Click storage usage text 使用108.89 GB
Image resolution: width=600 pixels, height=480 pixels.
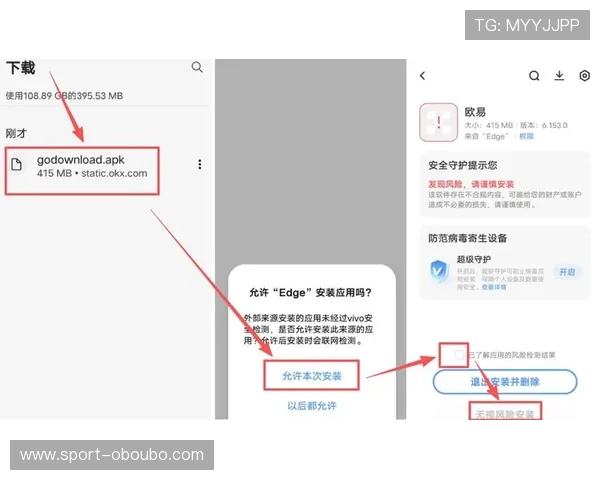pyautogui.click(x=64, y=96)
